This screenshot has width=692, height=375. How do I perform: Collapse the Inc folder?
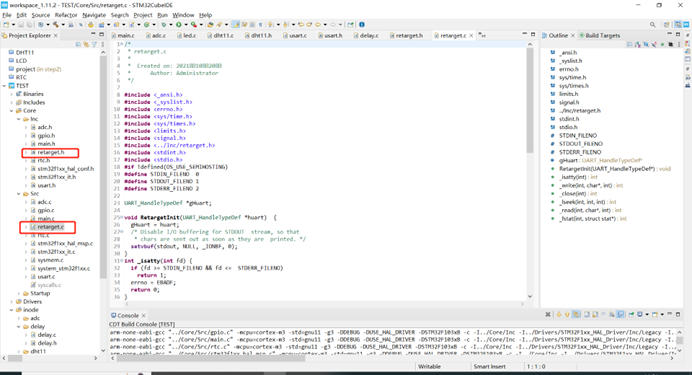tap(19, 119)
